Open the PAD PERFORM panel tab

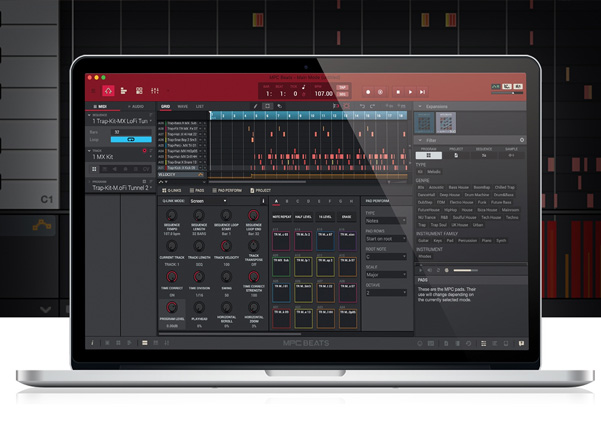click(227, 190)
